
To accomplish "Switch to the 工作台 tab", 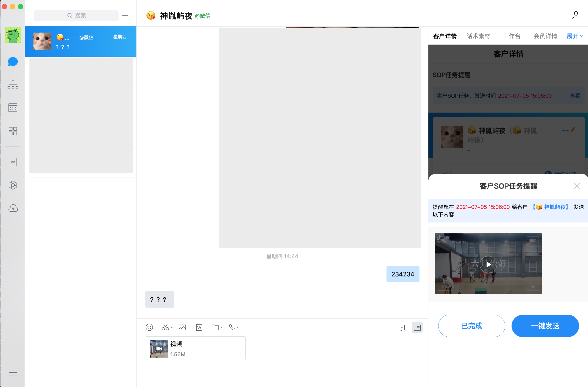I will click(x=512, y=36).
